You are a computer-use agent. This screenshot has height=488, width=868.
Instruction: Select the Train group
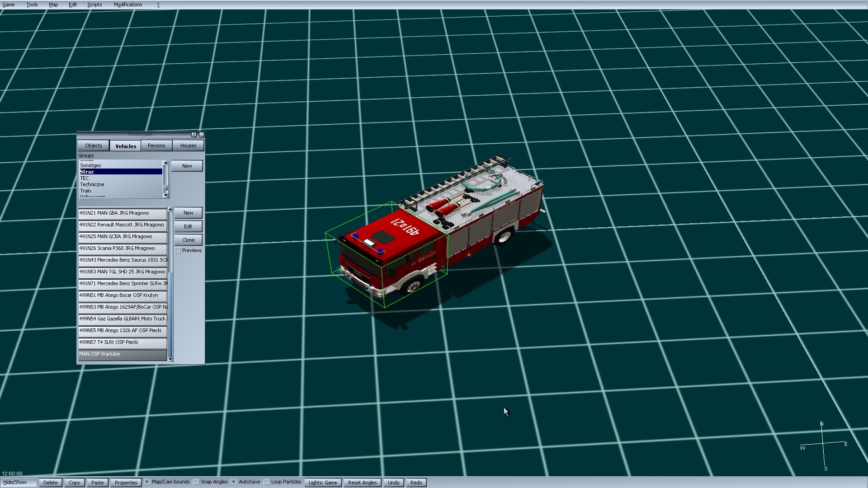point(121,191)
